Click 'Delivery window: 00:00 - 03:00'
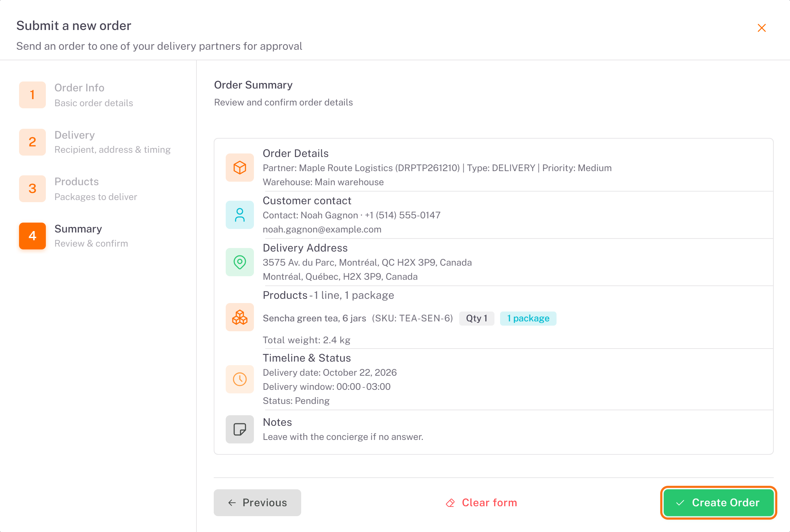 [327, 387]
